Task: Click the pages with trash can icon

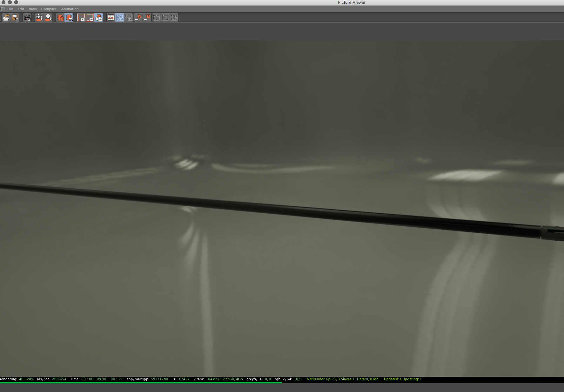Action: point(60,17)
